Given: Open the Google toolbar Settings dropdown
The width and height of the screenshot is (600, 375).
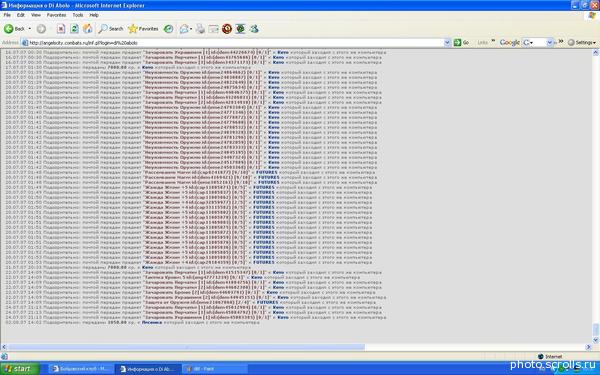Looking at the screenshot, I should click(582, 42).
